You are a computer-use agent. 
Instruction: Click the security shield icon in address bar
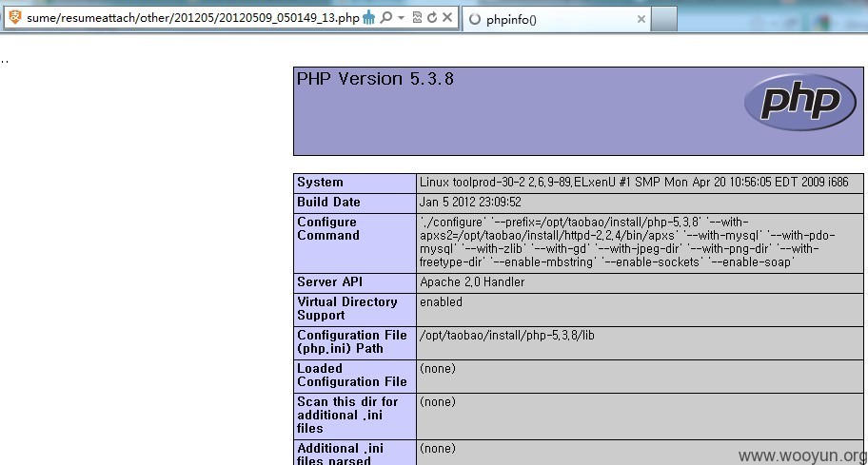(15, 18)
